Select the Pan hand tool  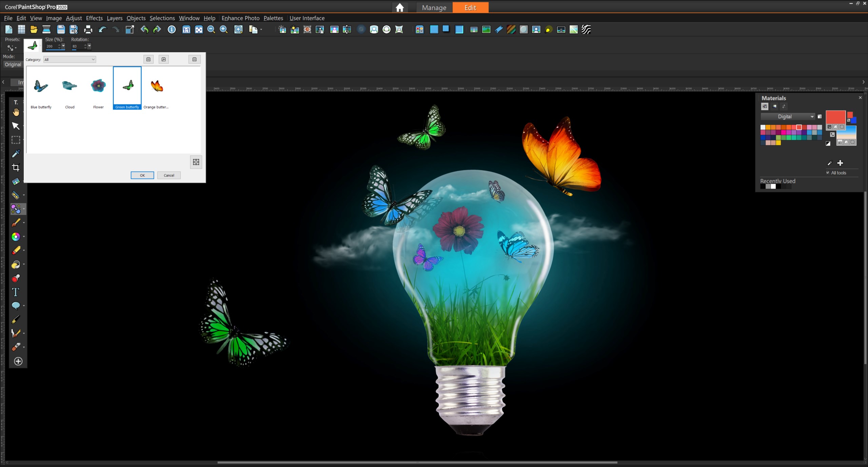point(16,112)
